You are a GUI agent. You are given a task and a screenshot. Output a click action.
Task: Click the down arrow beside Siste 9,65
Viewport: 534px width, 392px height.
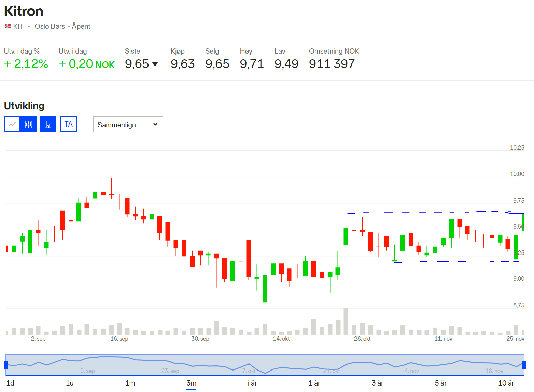tap(155, 64)
